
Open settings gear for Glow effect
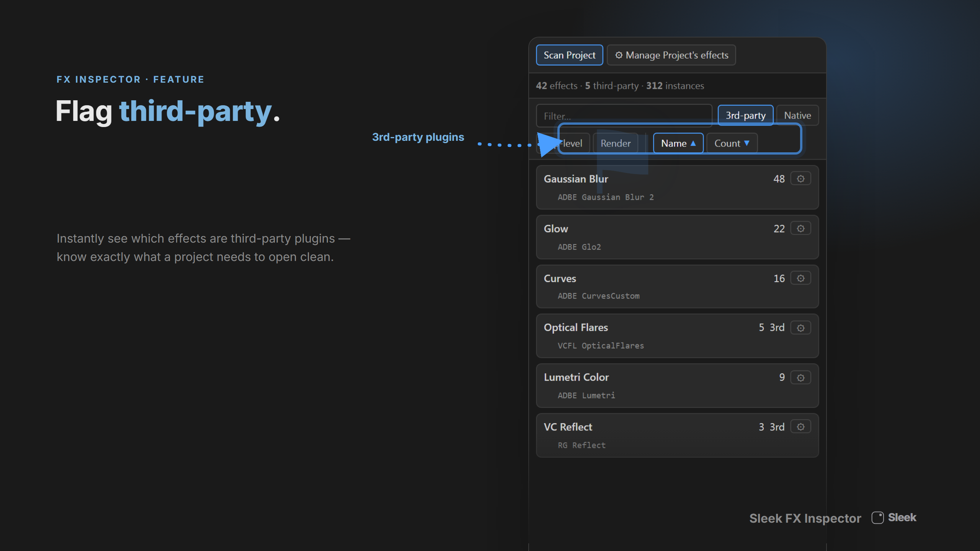click(x=800, y=228)
